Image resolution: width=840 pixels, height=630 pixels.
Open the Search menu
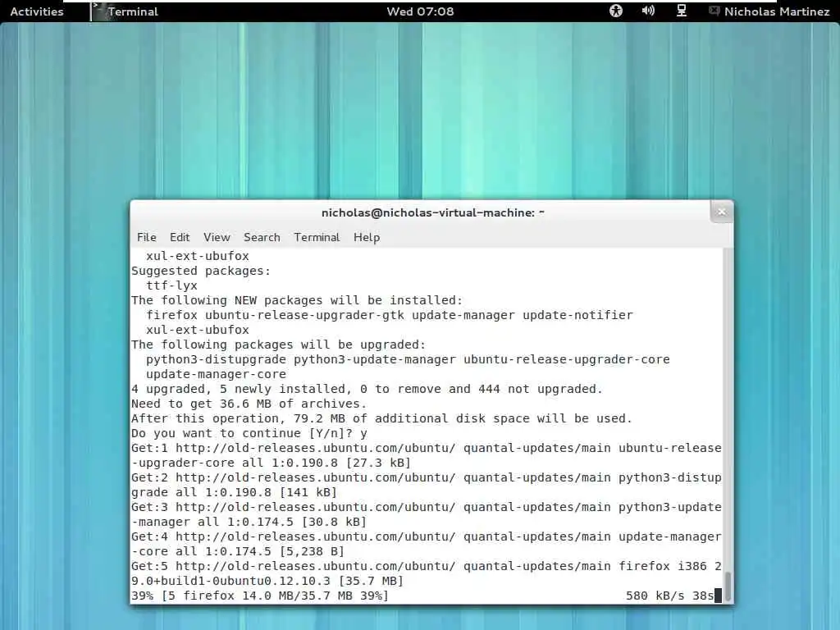pyautogui.click(x=262, y=237)
